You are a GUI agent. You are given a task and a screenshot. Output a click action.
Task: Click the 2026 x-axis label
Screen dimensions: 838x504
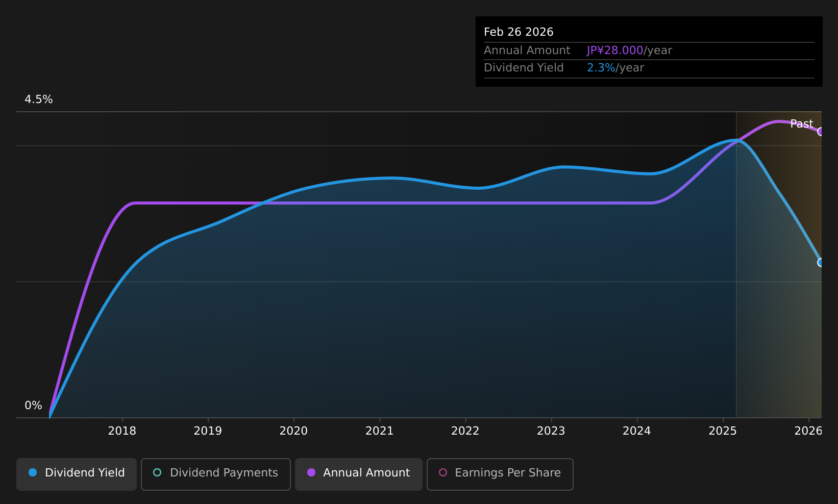coord(808,431)
